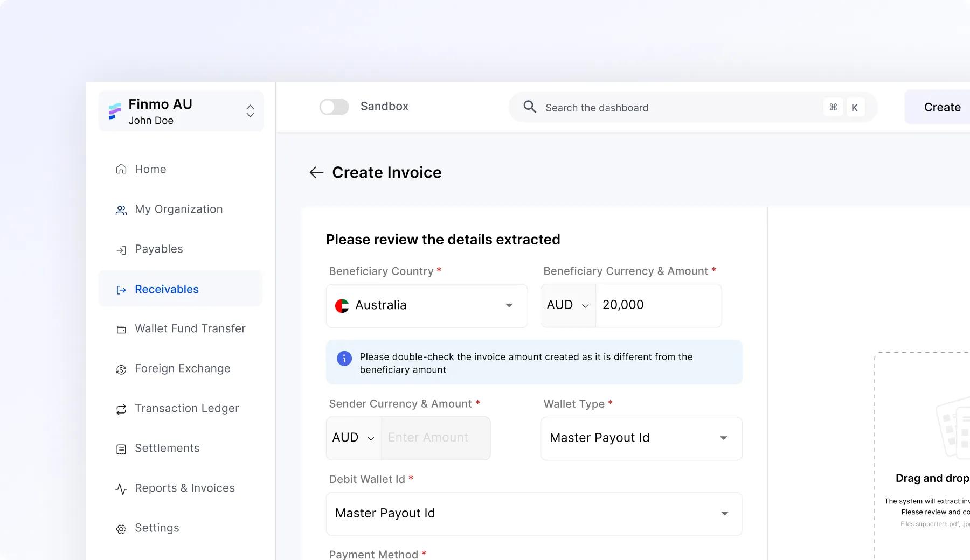Open Payables in the sidebar
Screen dimensions: 970x560
pos(158,249)
